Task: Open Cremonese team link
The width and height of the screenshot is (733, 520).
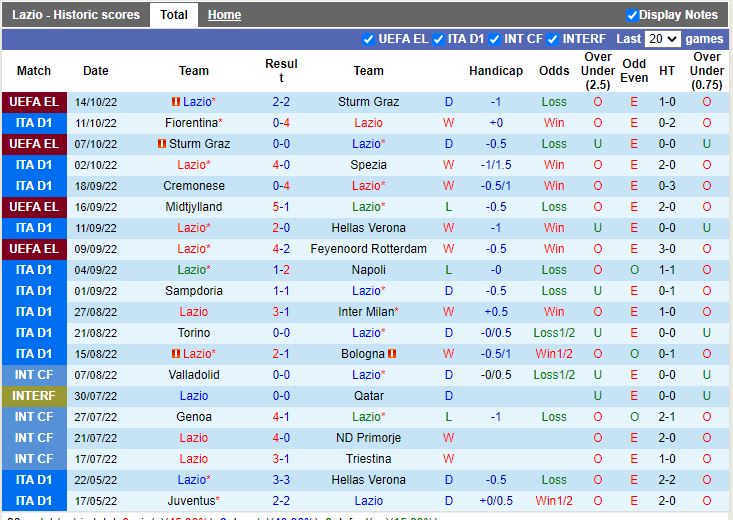Action: [194, 186]
